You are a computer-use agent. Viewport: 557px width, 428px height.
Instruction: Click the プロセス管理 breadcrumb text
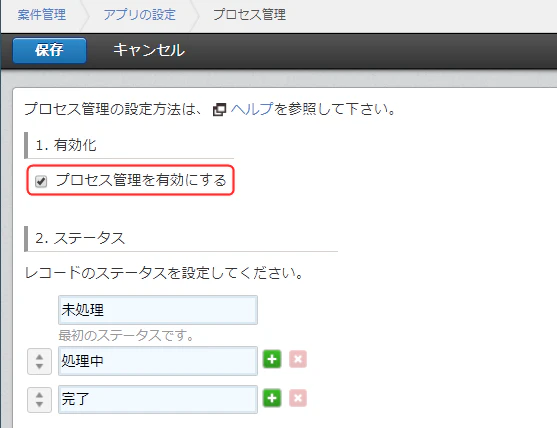249,15
